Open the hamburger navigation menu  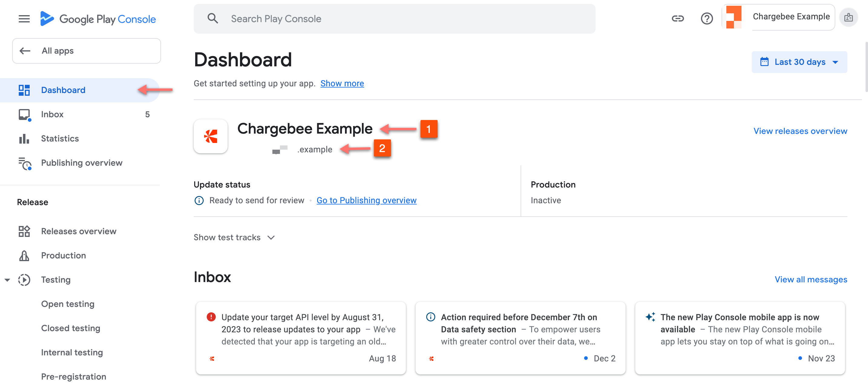[24, 19]
